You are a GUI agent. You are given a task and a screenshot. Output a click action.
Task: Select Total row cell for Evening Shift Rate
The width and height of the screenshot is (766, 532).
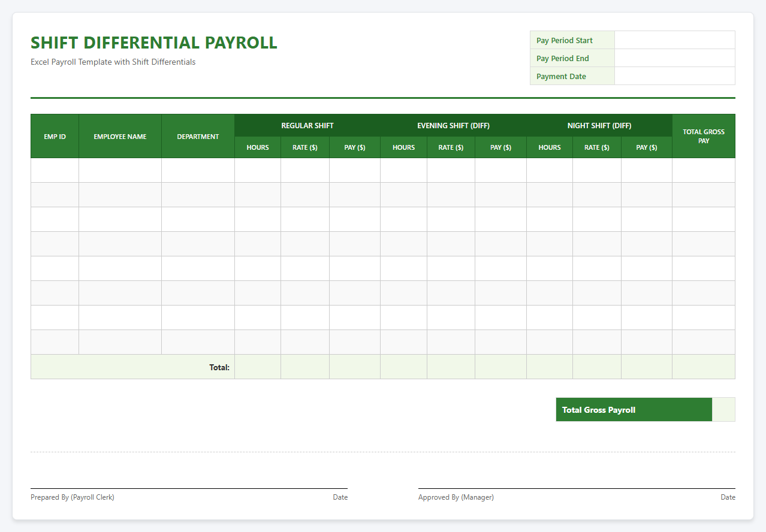pyautogui.click(x=451, y=367)
